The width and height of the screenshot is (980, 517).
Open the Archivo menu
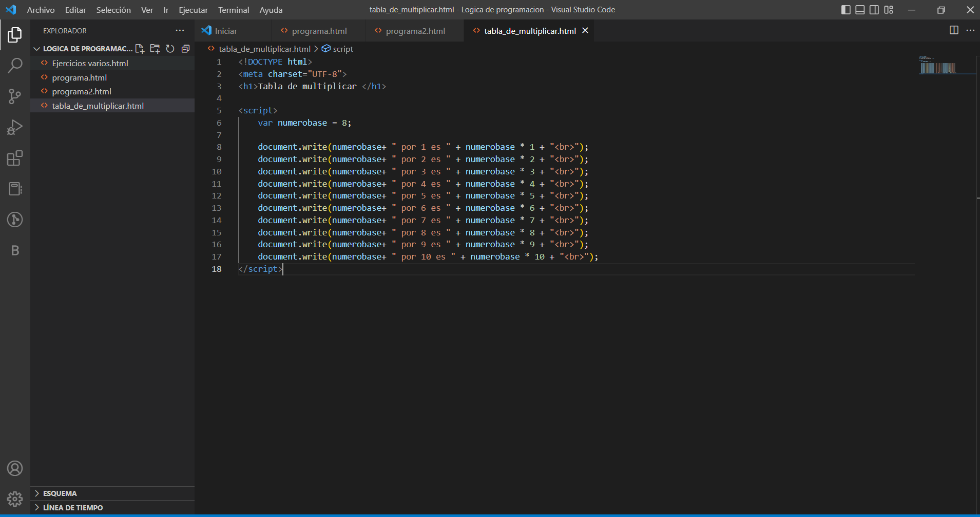[x=41, y=10]
